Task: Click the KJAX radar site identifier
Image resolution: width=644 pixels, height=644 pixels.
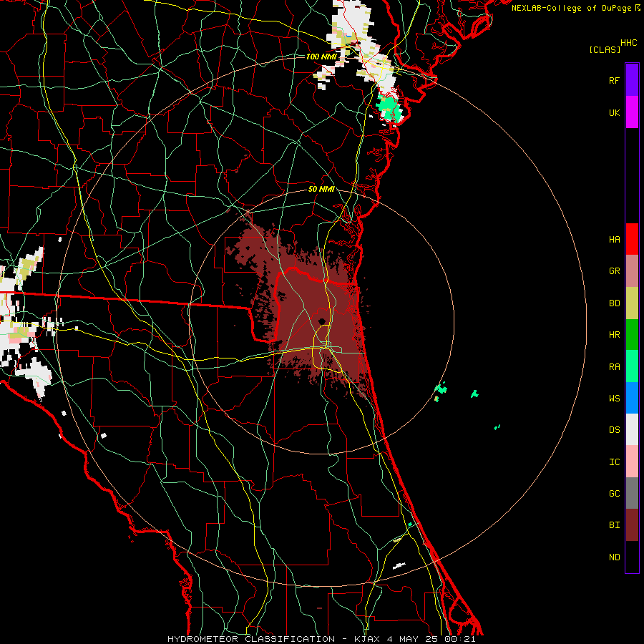Action: click(x=368, y=639)
